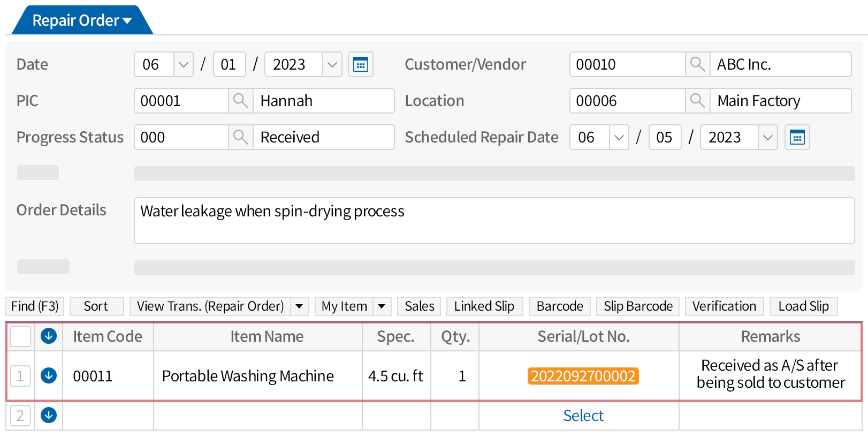
Task: Open calendar for Scheduled Repair Date
Action: [797, 138]
